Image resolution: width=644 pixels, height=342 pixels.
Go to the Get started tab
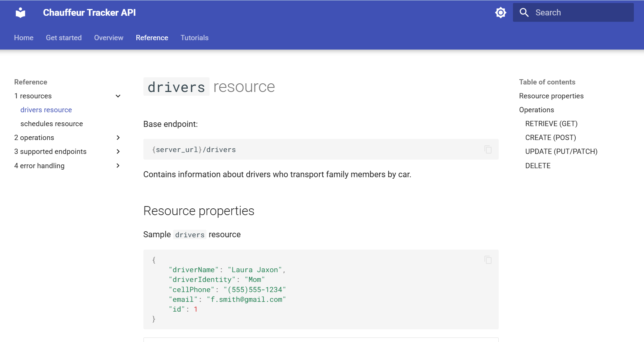(x=63, y=38)
